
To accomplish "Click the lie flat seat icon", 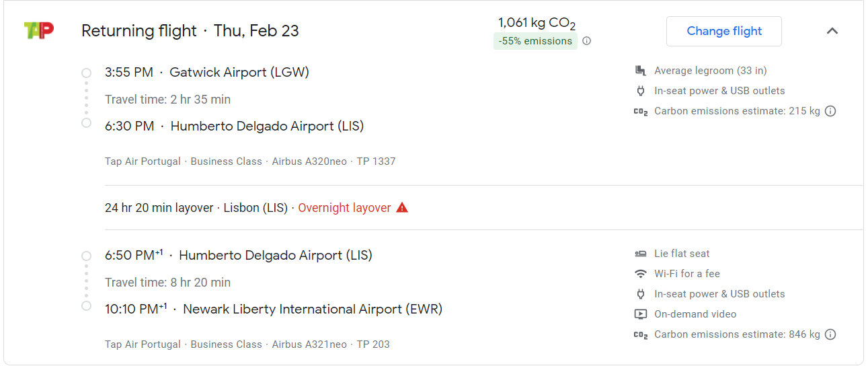I will [x=640, y=254].
